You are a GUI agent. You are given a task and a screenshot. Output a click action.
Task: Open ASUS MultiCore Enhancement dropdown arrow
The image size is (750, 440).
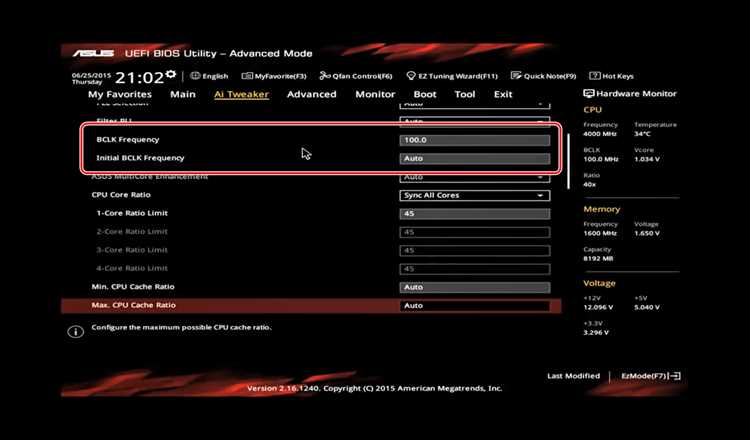coord(540,177)
